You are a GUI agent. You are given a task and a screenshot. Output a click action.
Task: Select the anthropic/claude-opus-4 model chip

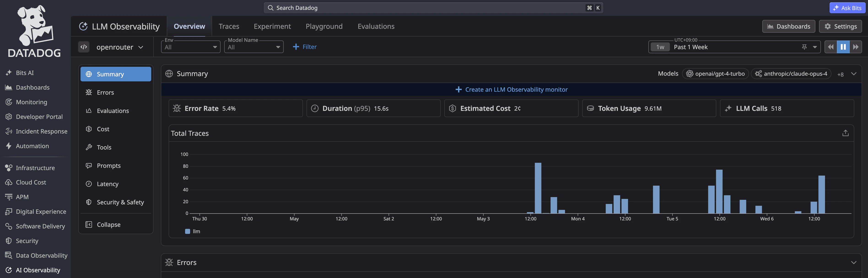pos(791,74)
